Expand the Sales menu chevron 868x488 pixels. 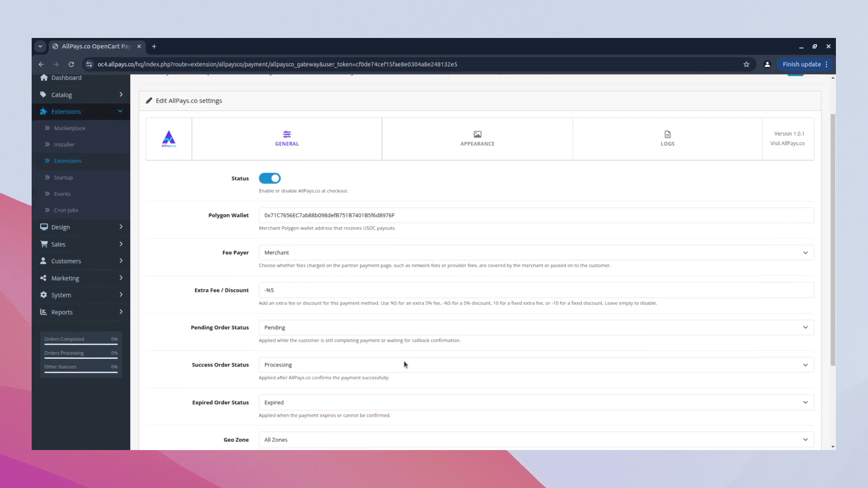[121, 244]
